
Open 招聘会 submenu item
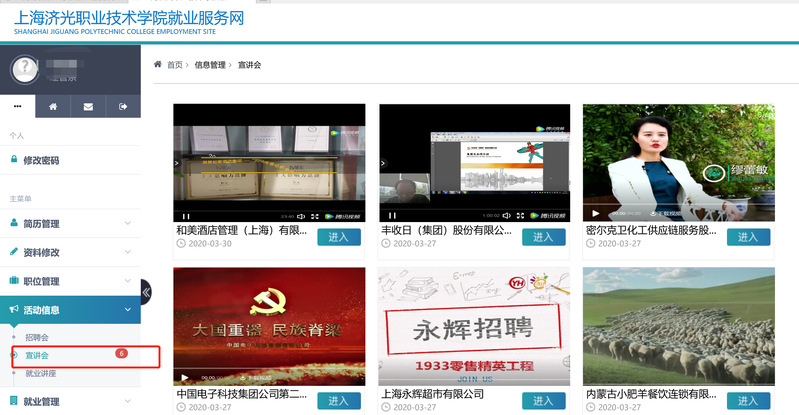[x=36, y=338]
